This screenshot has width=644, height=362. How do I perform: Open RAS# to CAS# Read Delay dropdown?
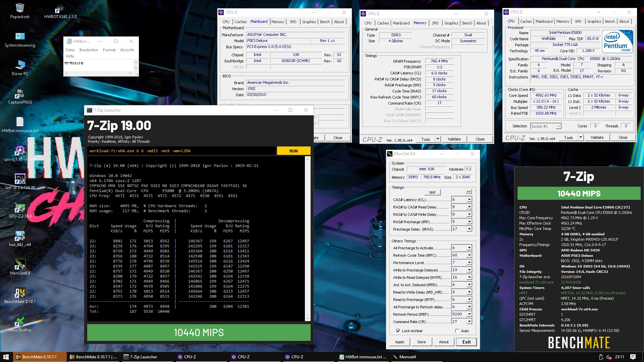(x=469, y=207)
